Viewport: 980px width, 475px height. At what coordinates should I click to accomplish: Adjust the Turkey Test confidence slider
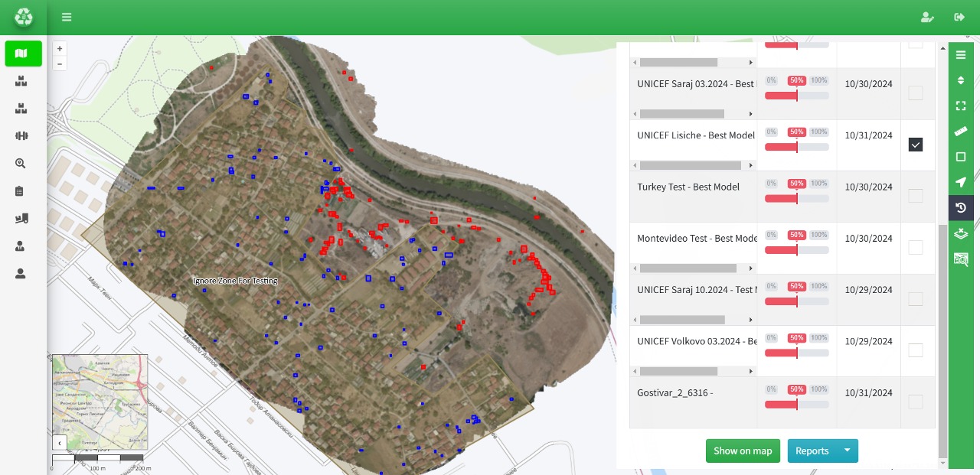[x=797, y=199]
